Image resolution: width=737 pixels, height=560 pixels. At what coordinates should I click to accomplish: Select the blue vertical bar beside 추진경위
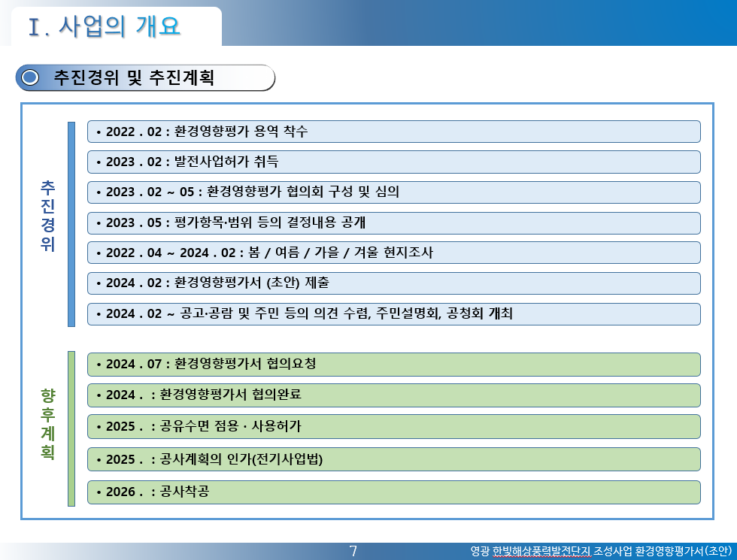pyautogui.click(x=71, y=224)
